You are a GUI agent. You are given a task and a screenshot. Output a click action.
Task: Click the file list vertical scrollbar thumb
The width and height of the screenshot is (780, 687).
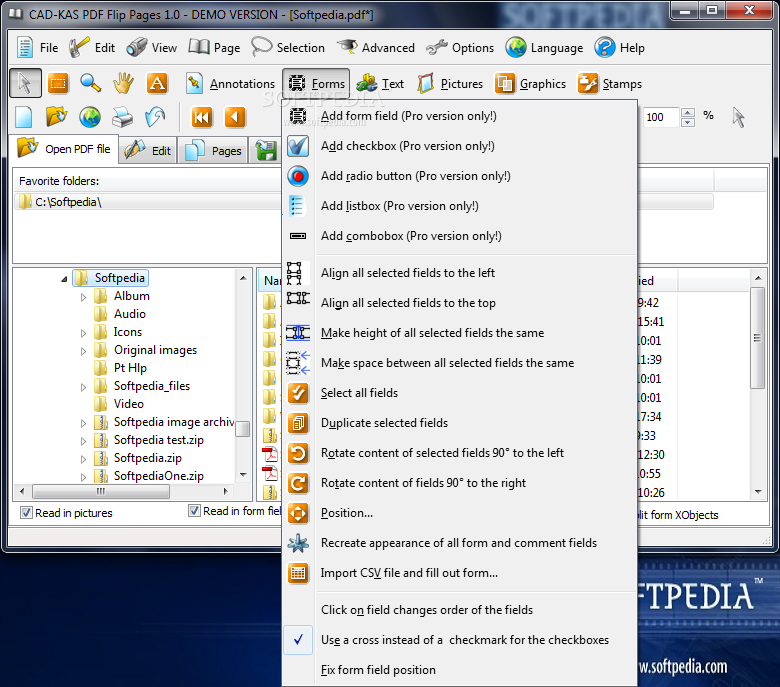click(x=758, y=338)
